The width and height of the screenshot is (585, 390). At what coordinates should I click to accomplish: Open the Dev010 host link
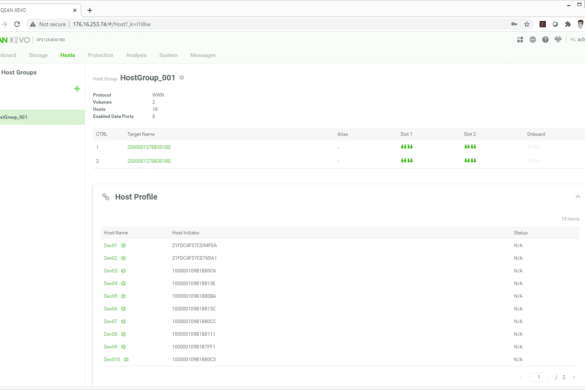click(x=112, y=360)
